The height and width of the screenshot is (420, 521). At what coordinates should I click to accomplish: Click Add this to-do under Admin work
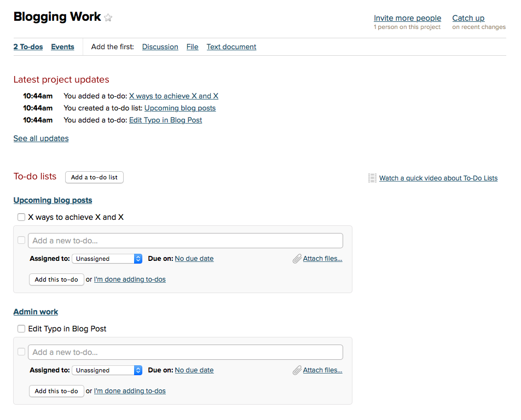point(56,391)
